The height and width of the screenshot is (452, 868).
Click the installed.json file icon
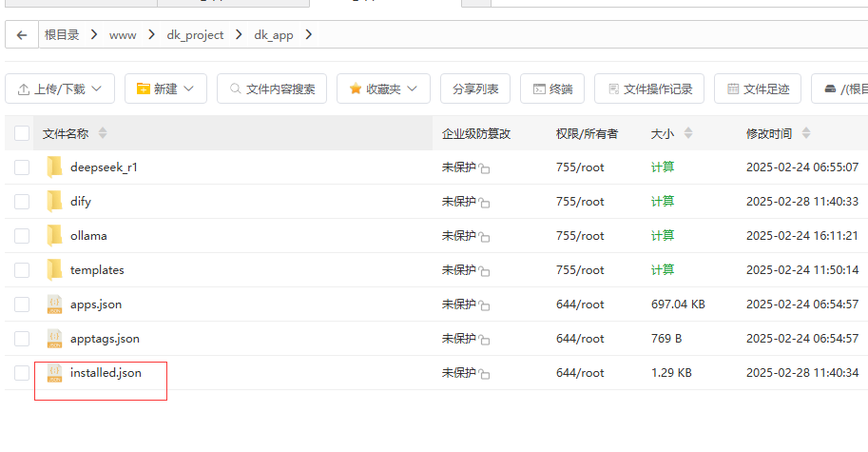[54, 373]
